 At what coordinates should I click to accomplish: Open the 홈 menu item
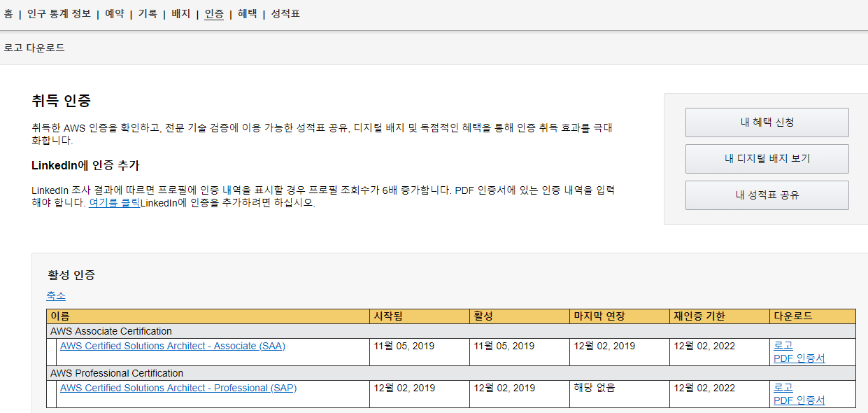(8, 13)
